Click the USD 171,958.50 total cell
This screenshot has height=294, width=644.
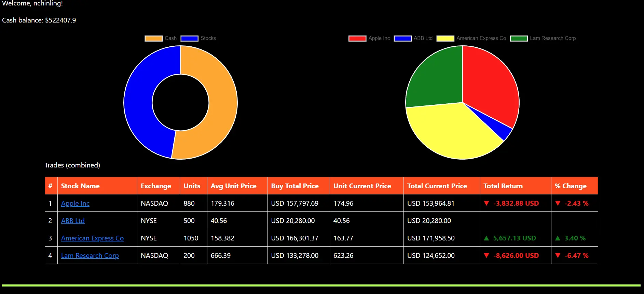tap(442, 238)
